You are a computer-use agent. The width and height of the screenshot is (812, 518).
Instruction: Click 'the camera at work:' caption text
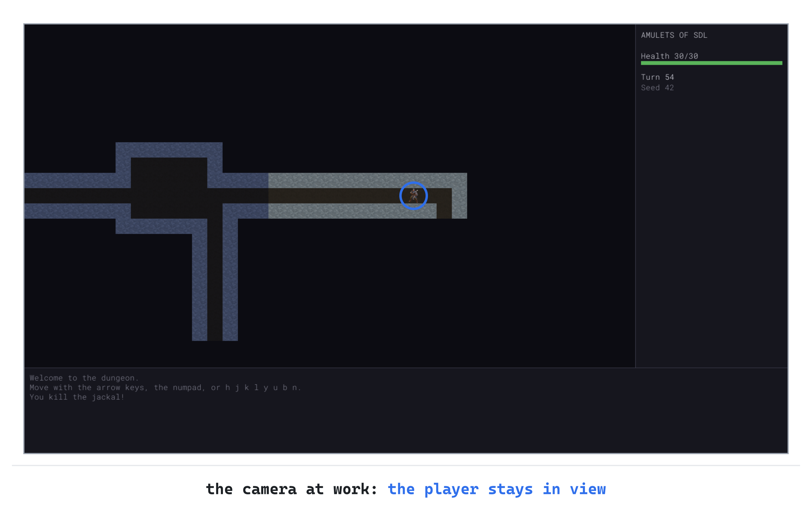point(292,489)
